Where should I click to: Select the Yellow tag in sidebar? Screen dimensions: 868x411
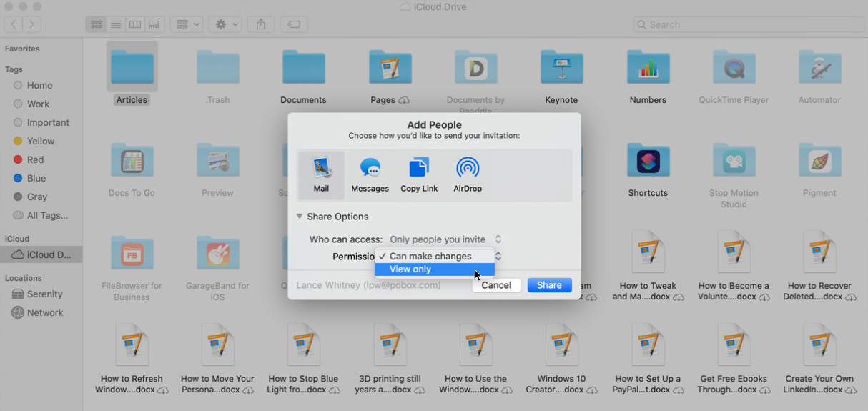(x=41, y=141)
